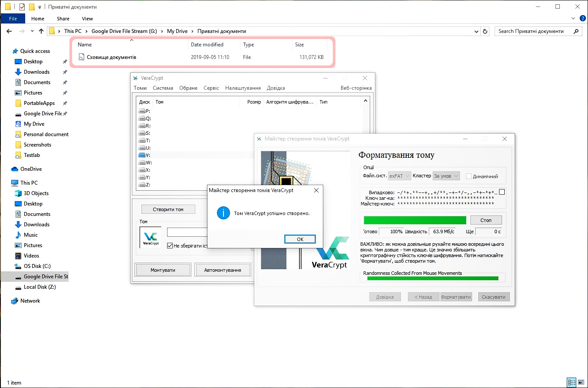Select drive letter Z: in VeraCrypt list
This screenshot has width=588, height=388.
click(145, 185)
